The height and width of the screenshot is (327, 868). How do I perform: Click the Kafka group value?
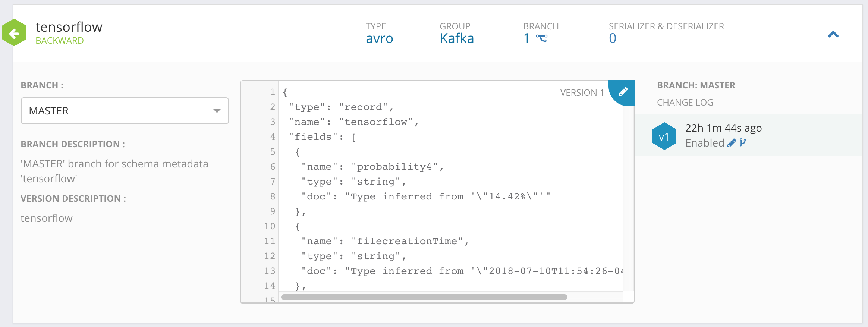tap(456, 38)
